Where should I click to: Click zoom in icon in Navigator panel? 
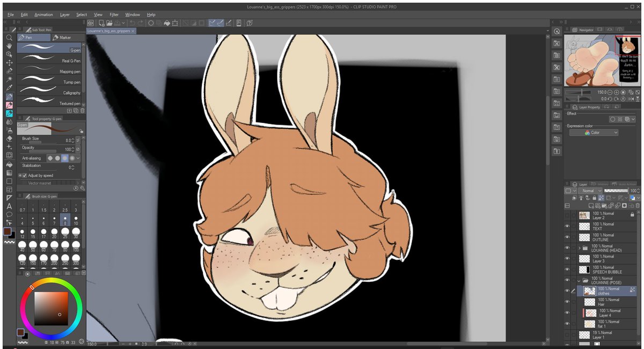(617, 92)
